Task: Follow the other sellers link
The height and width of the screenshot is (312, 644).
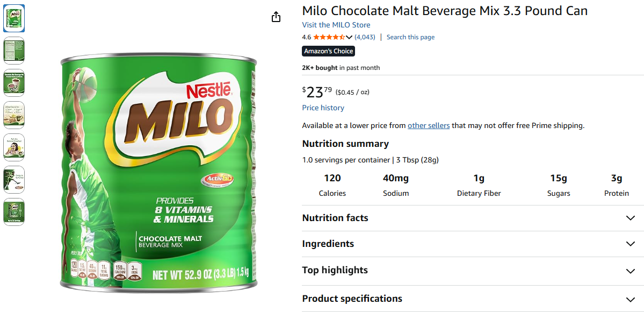Action: click(428, 125)
